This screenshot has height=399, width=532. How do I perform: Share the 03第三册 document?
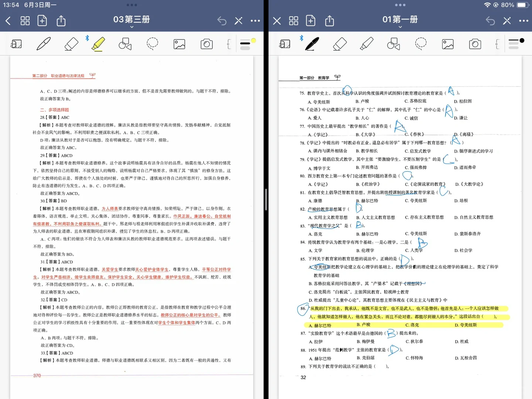pos(61,21)
